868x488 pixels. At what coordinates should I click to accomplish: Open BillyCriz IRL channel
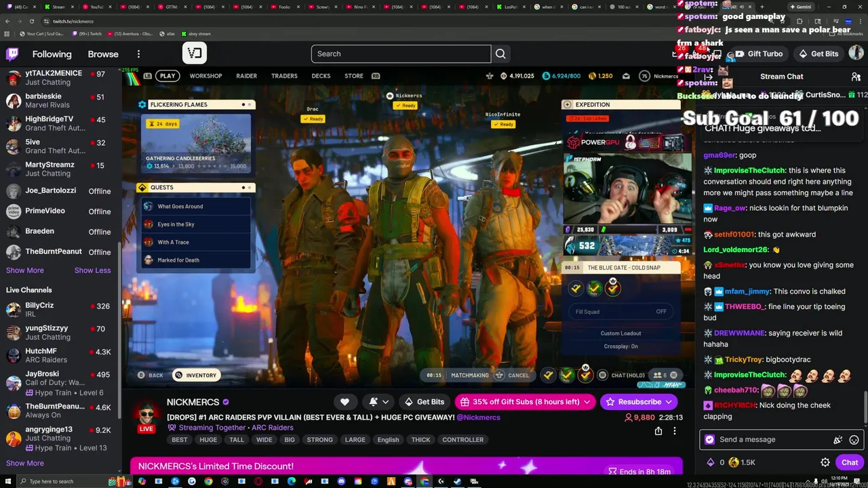60,310
